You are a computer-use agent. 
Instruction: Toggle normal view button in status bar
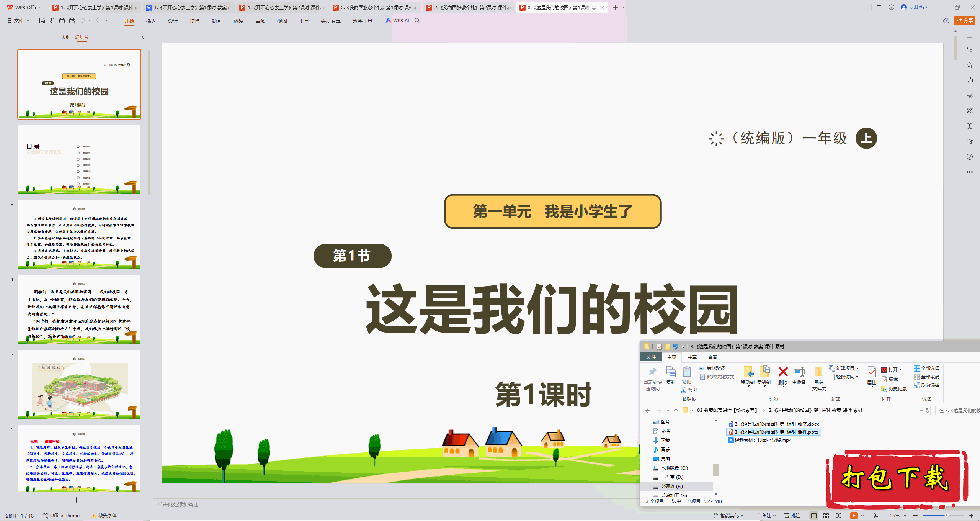click(x=814, y=516)
